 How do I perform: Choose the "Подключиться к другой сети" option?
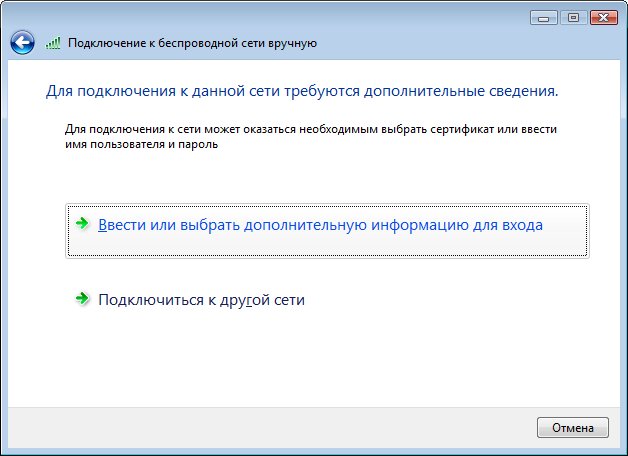click(x=201, y=300)
